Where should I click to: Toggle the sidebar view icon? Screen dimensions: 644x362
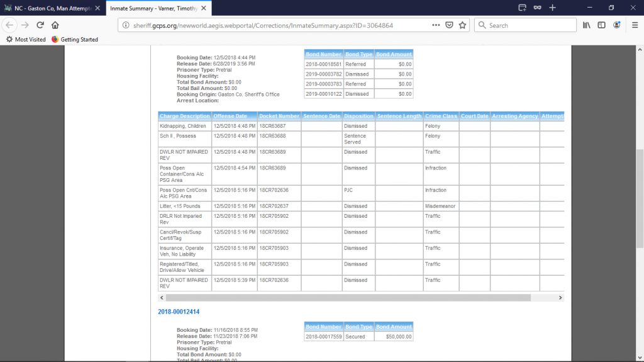pos(602,25)
